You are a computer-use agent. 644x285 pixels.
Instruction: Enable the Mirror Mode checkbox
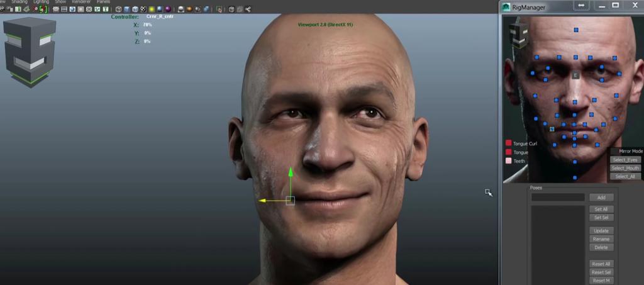(x=614, y=152)
